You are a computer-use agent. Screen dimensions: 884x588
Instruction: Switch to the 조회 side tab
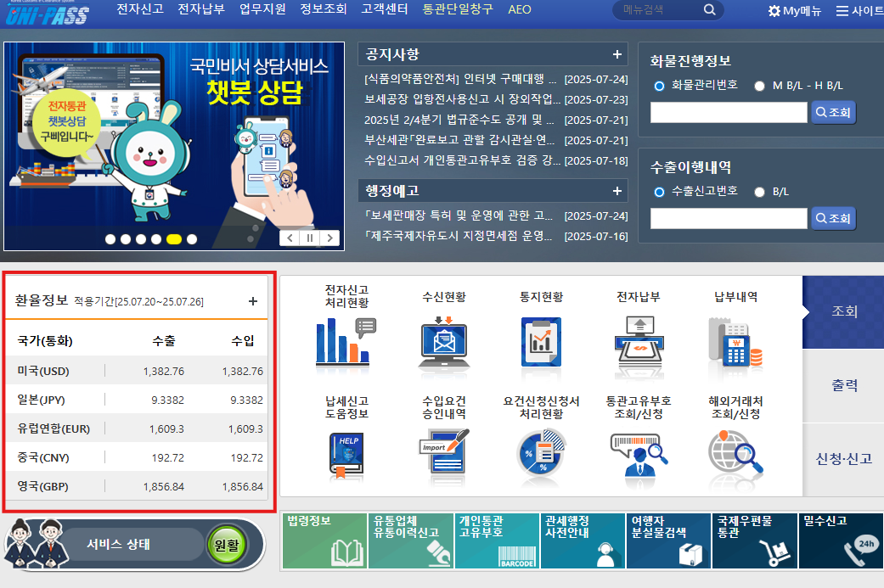[844, 312]
